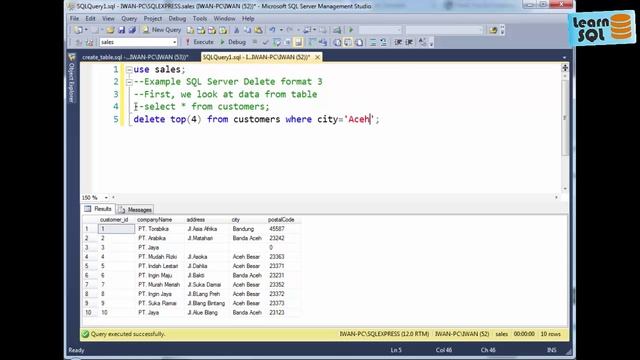Click Comment out selected lines icon
The image size is (640, 360).
click(x=373, y=42)
